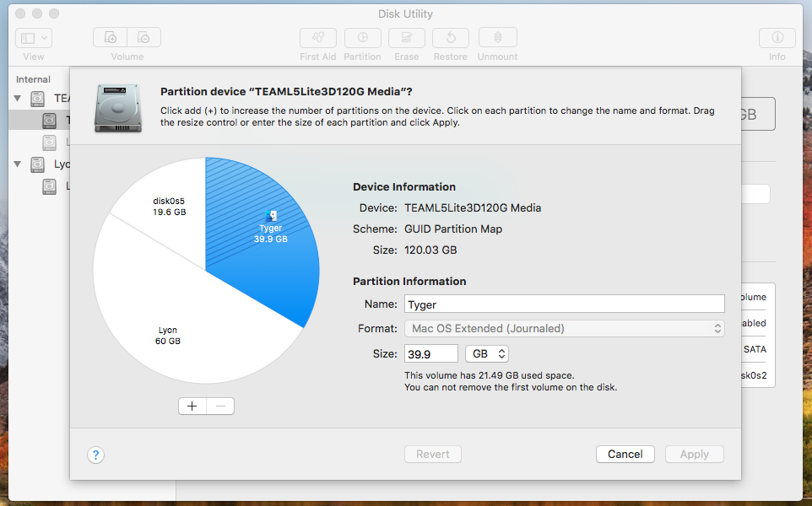Click the partition Name field containing Tyger
The width and height of the screenshot is (812, 506).
(564, 304)
